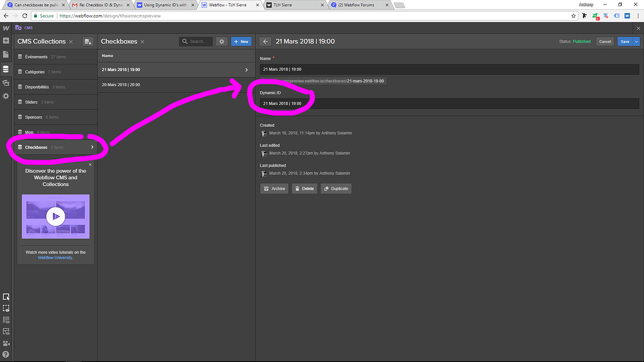This screenshot has width=644, height=362.
Task: Open Chrome menu with three-dots icon
Action: [x=637, y=17]
